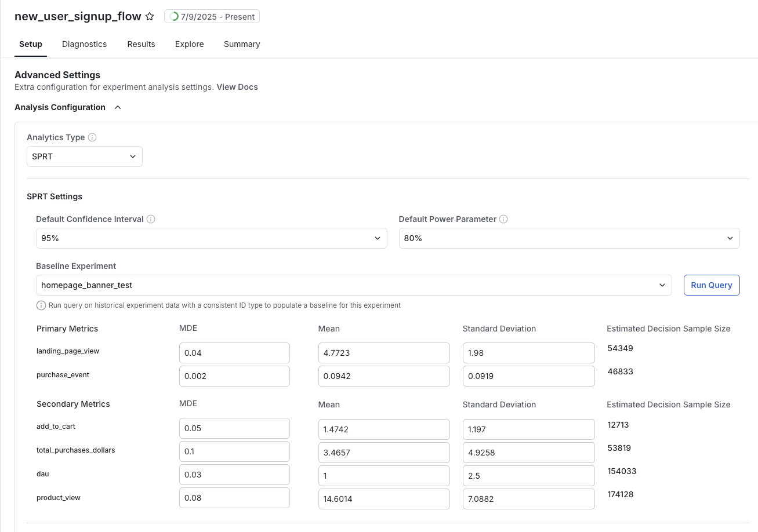Switch to the Diagnostics tab
758x532 pixels.
tap(84, 44)
